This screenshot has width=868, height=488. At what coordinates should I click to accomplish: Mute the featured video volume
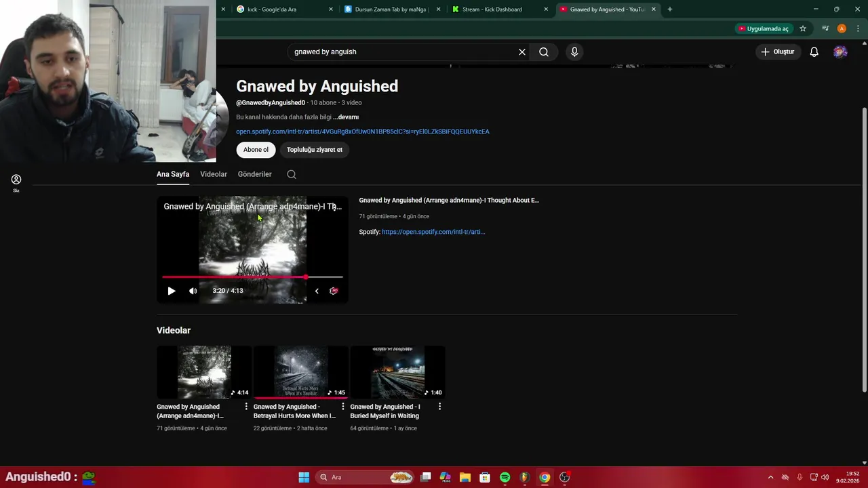[x=193, y=291]
